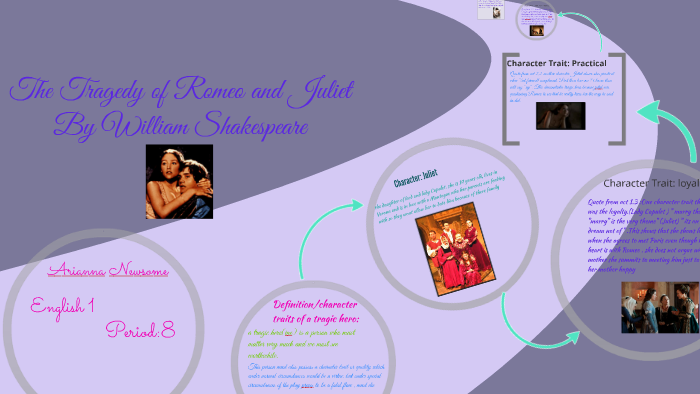Select the 'English 1' text
This screenshot has width=700, height=394.
coord(62,307)
